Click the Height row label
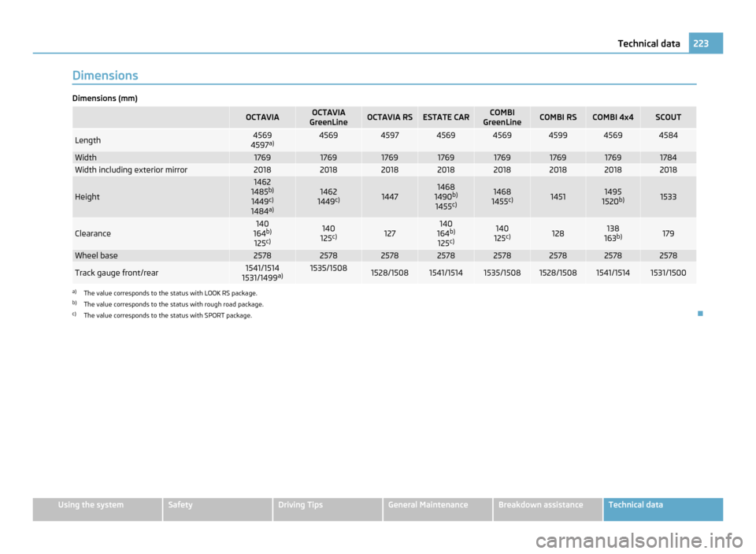 87,197
